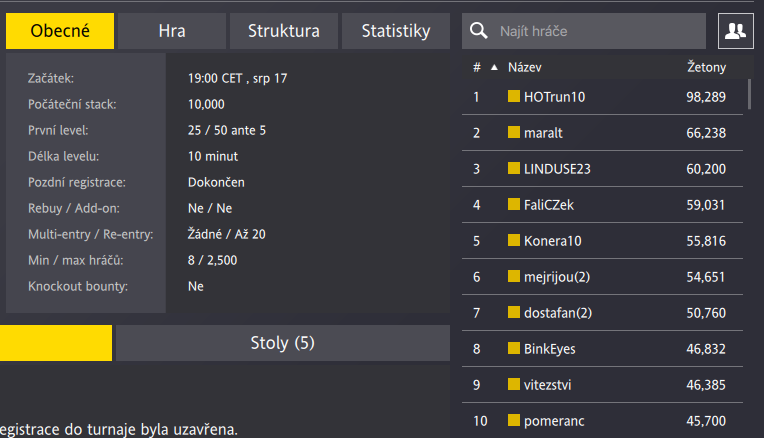Click the yellow icon next to pomeranc
764x438 pixels.
click(514, 420)
